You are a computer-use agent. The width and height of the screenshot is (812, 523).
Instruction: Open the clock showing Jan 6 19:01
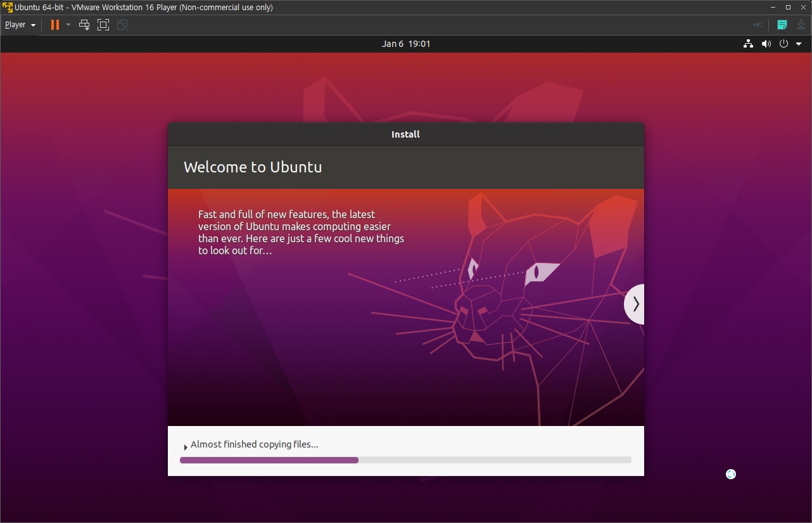click(x=406, y=44)
